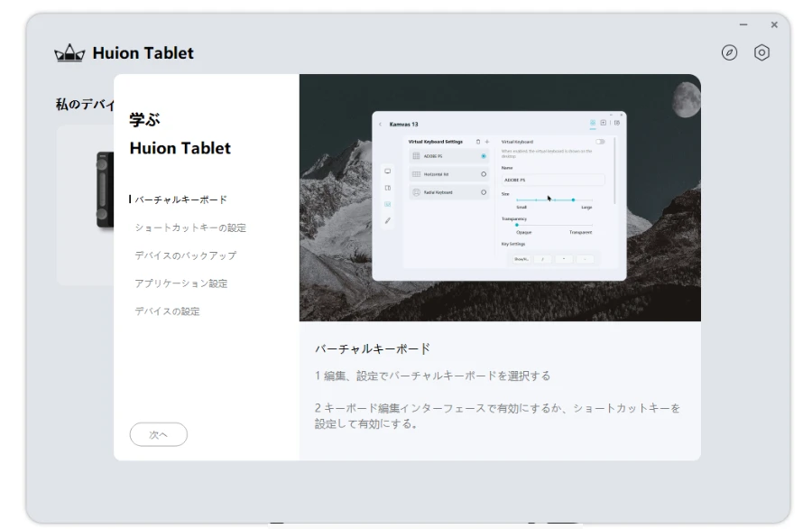Open the hexagon settings icon
Viewport: 812px width, 529px height.
pyautogui.click(x=761, y=53)
